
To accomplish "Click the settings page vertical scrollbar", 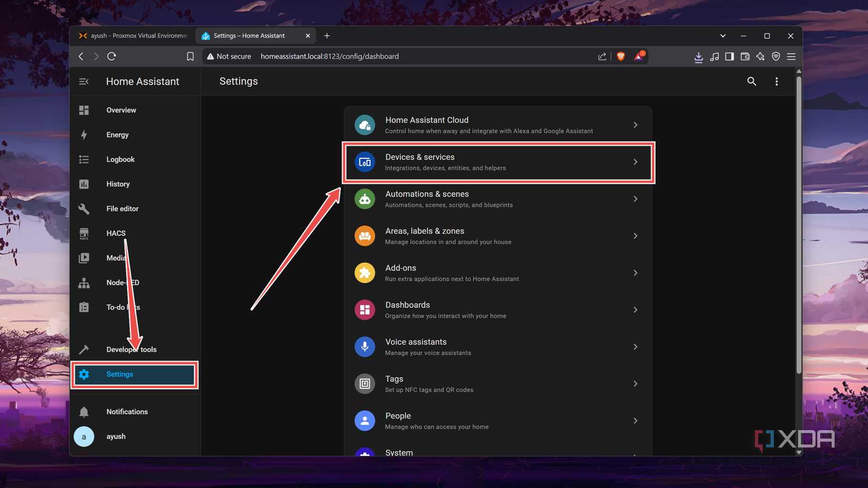I will (x=799, y=225).
